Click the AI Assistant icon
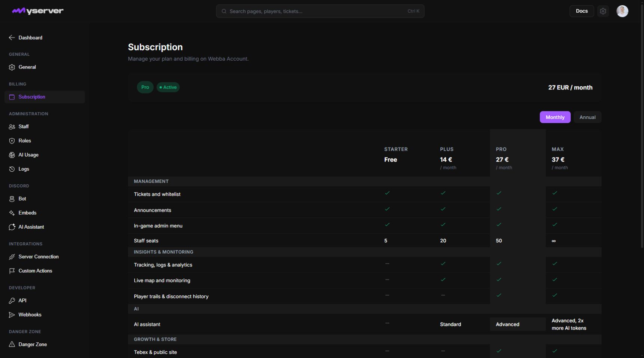 coord(12,227)
